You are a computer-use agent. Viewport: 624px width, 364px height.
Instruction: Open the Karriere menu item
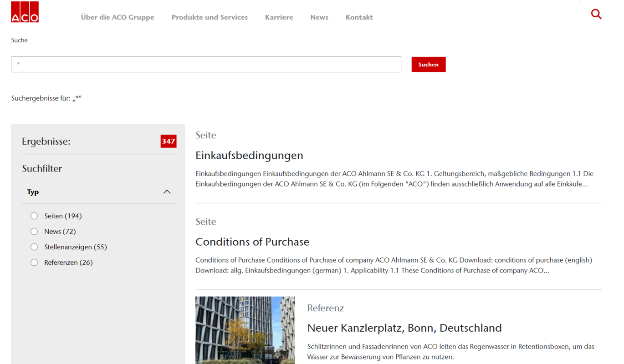tap(279, 17)
